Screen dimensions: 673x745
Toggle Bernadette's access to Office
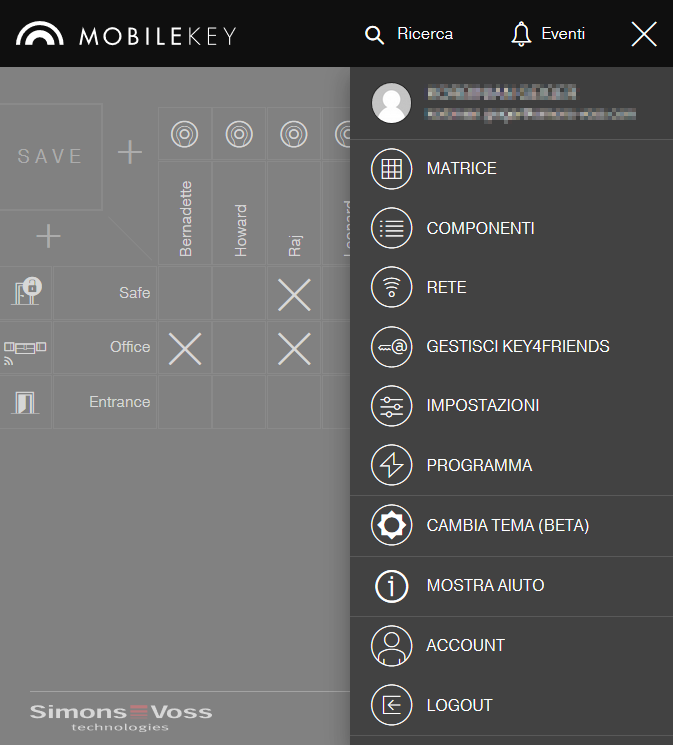click(185, 348)
